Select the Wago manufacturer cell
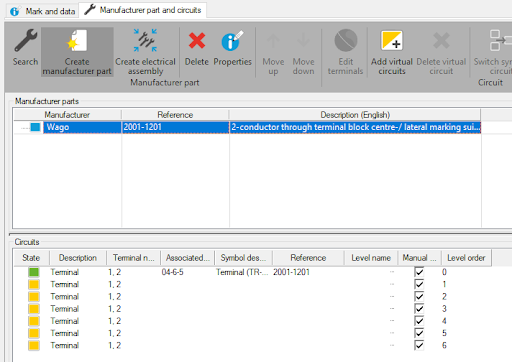The image size is (512, 362). pos(82,127)
